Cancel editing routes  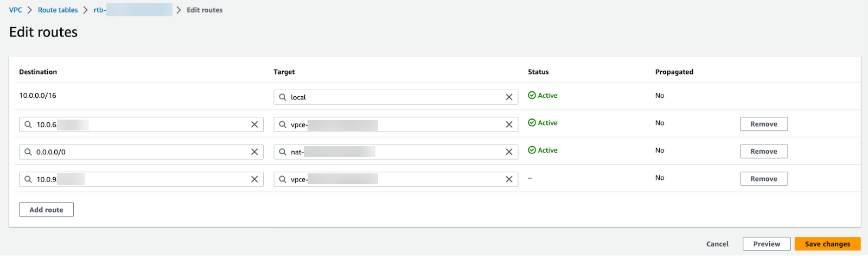(717, 244)
